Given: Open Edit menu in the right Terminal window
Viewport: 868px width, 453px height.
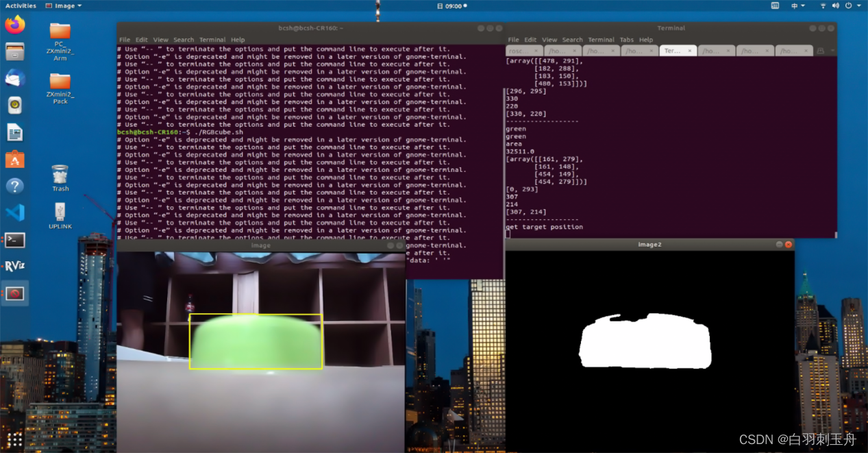Looking at the screenshot, I should (530, 40).
